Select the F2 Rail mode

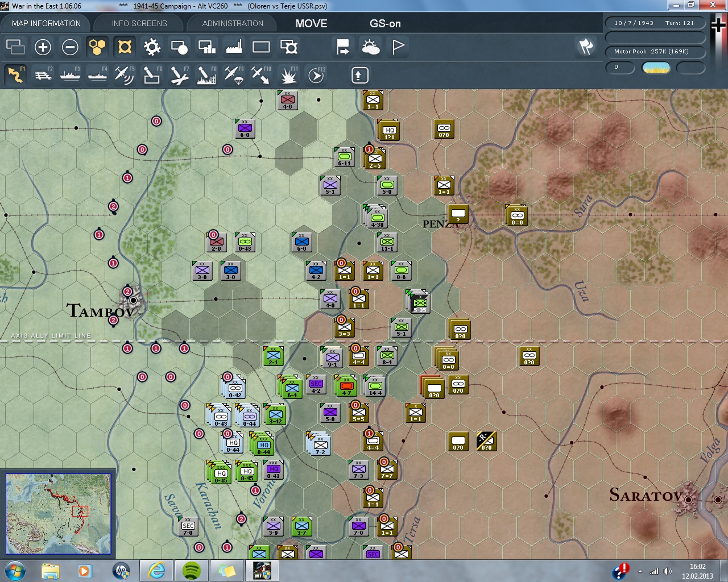coord(43,75)
